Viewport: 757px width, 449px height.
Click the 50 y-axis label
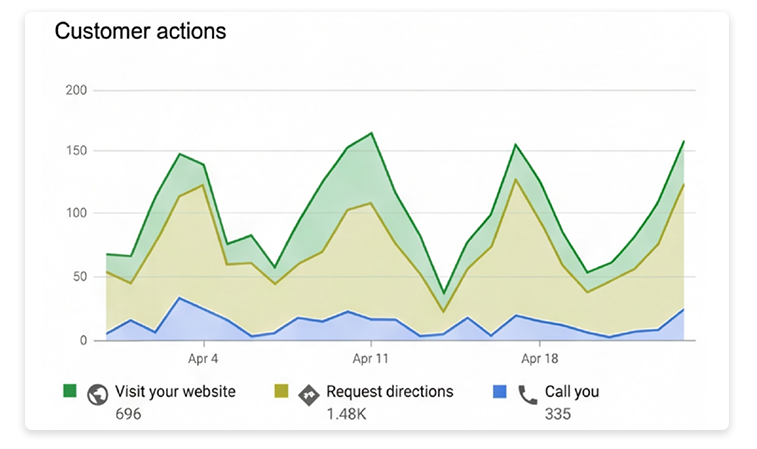(x=79, y=277)
